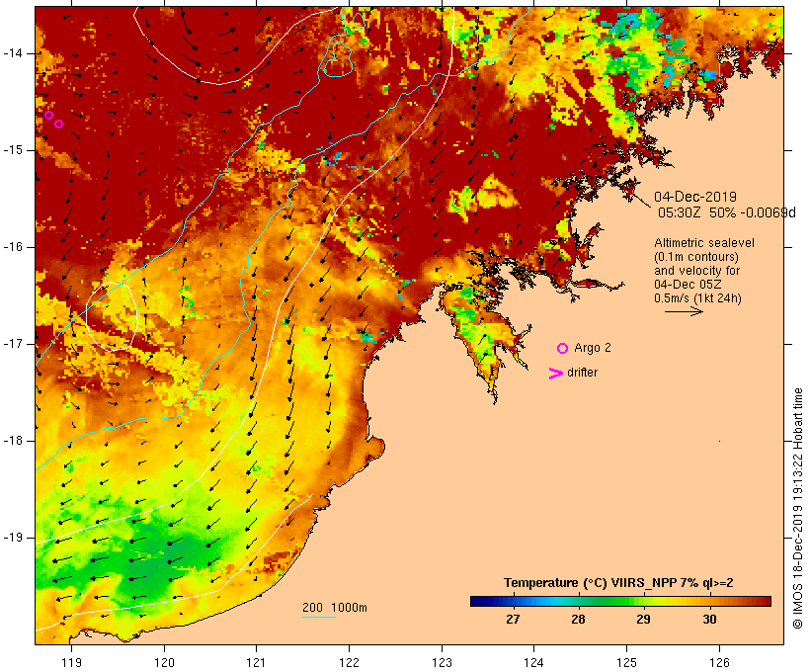Click the -15 latitude axis label

(x=12, y=150)
